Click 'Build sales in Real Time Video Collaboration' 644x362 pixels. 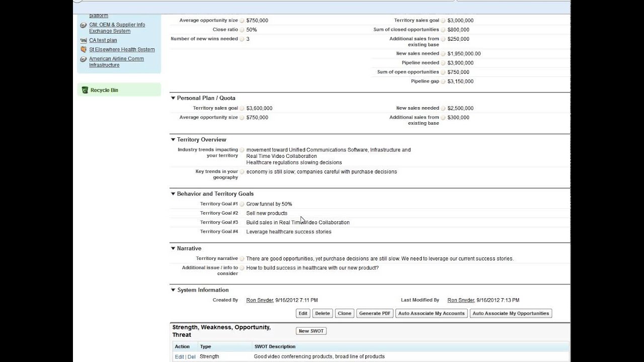pos(298,222)
